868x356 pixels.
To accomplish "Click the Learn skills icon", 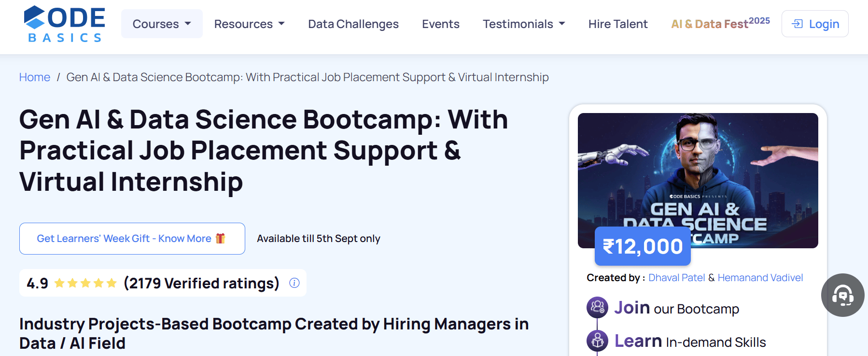I will [x=597, y=341].
